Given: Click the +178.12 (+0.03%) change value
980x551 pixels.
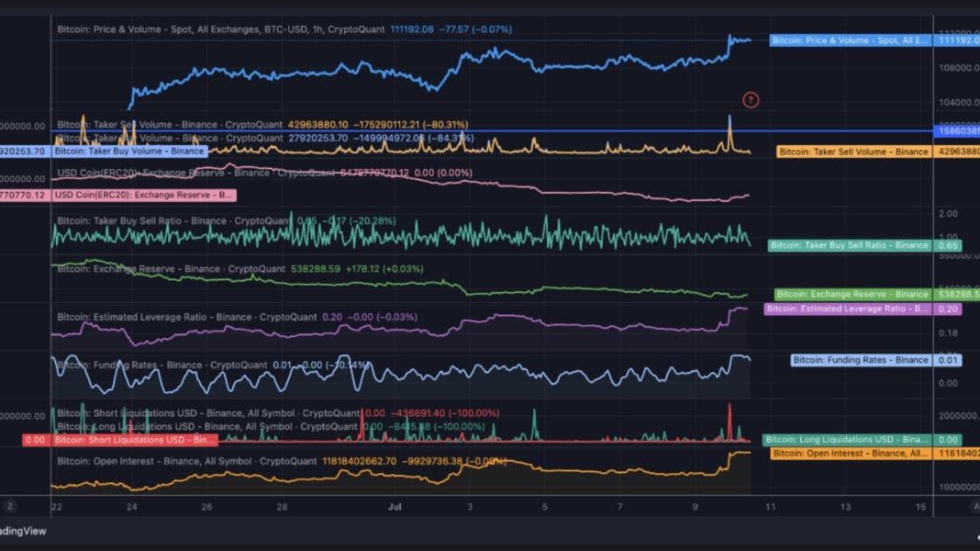Looking at the screenshot, I should click(384, 269).
